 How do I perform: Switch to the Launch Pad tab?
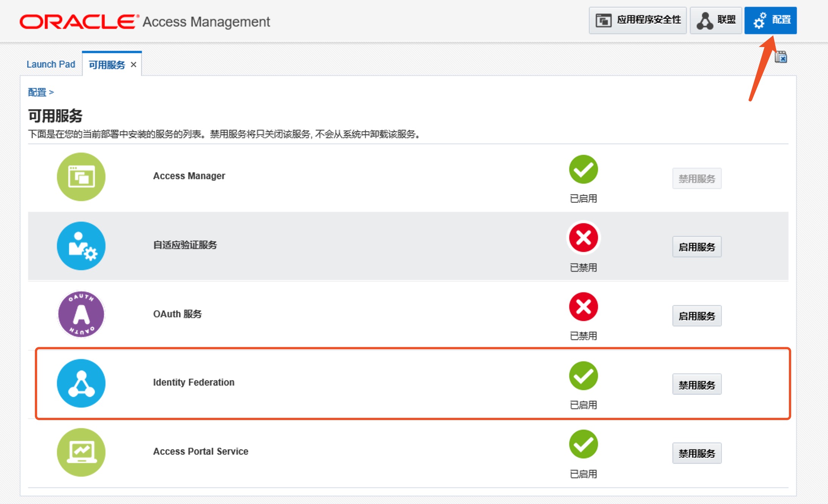[x=51, y=64]
